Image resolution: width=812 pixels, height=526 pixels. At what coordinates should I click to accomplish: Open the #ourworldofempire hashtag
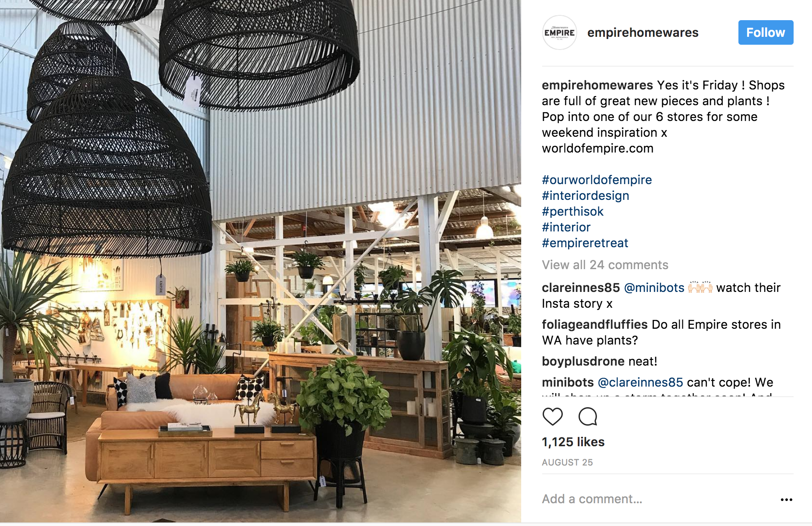(597, 180)
